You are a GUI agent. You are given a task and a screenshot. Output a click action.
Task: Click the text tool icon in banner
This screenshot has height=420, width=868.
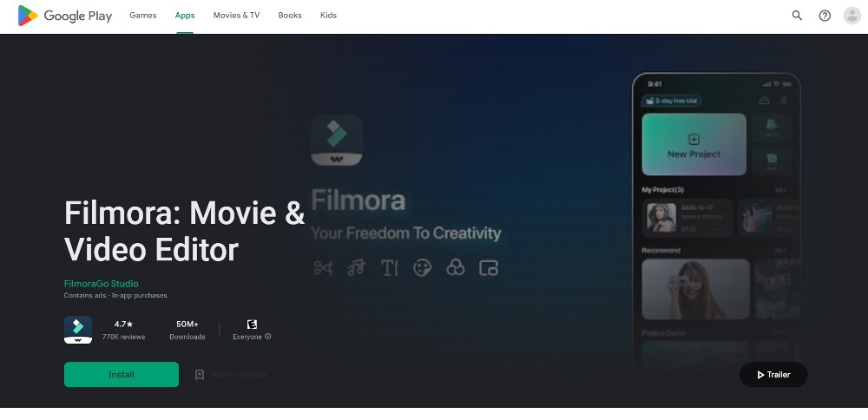pos(390,268)
